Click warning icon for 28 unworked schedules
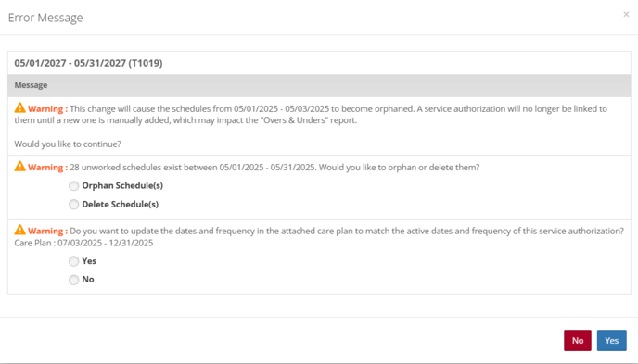The height and width of the screenshot is (364, 638). 20,166
